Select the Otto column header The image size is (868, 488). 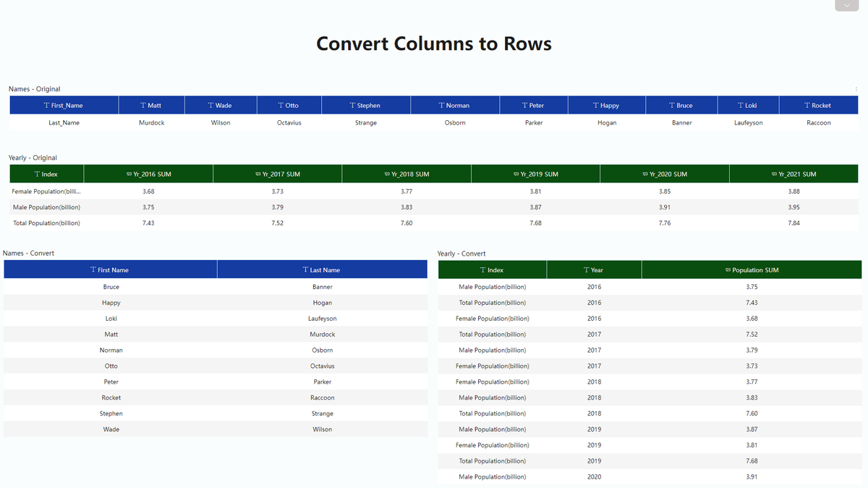[x=289, y=105]
